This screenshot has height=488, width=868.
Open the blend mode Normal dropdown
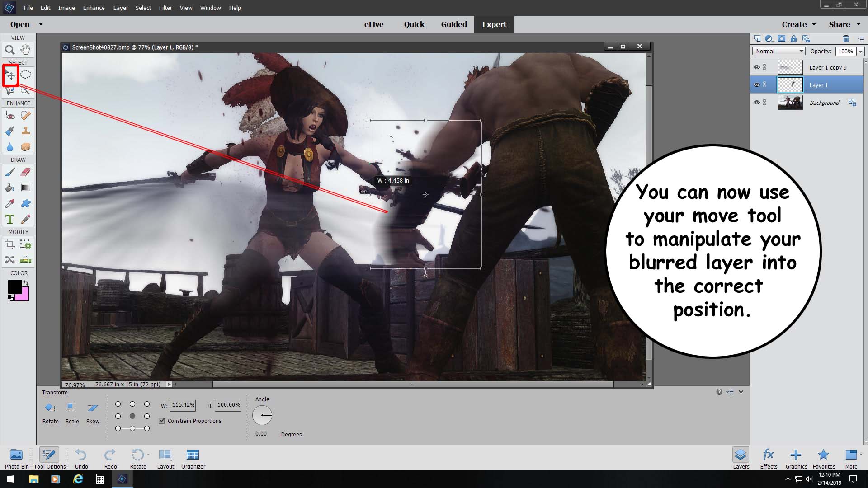[779, 51]
